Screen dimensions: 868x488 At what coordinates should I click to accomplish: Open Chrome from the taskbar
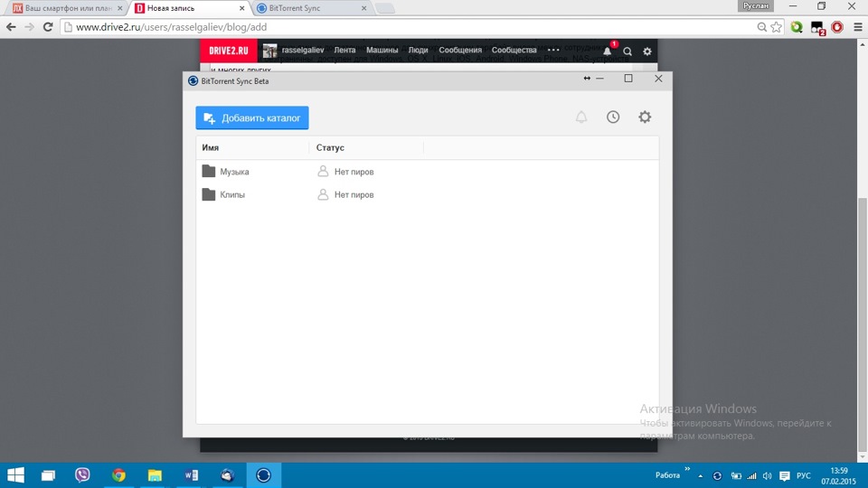[x=118, y=475]
